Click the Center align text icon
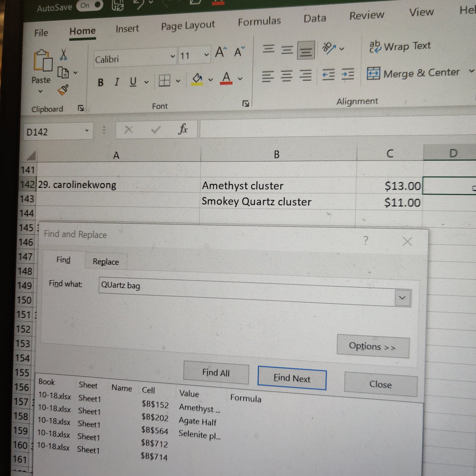476x476 pixels. click(x=286, y=75)
